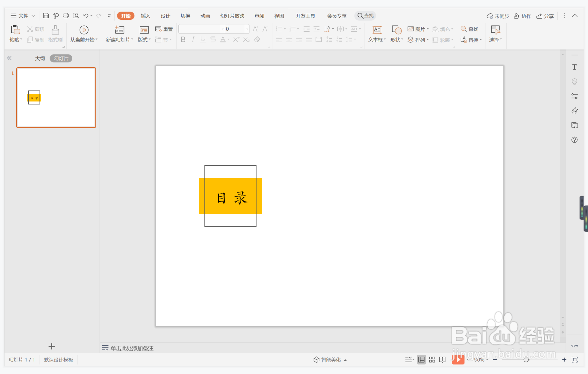
Task: Click the increase font size icon
Action: 255,29
